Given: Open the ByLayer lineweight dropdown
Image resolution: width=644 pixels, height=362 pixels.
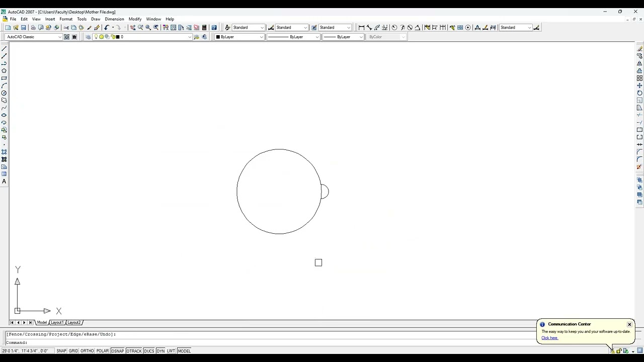Looking at the screenshot, I should [343, 37].
